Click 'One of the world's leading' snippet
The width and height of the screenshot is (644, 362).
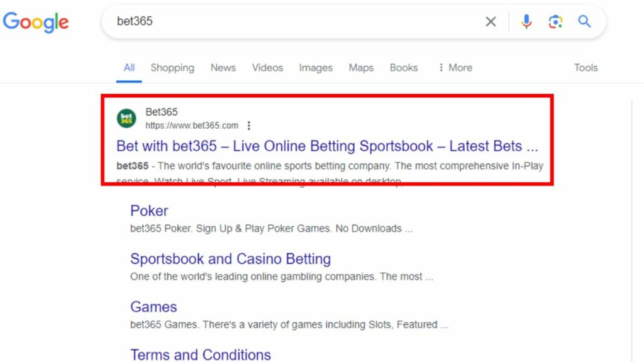click(x=281, y=277)
